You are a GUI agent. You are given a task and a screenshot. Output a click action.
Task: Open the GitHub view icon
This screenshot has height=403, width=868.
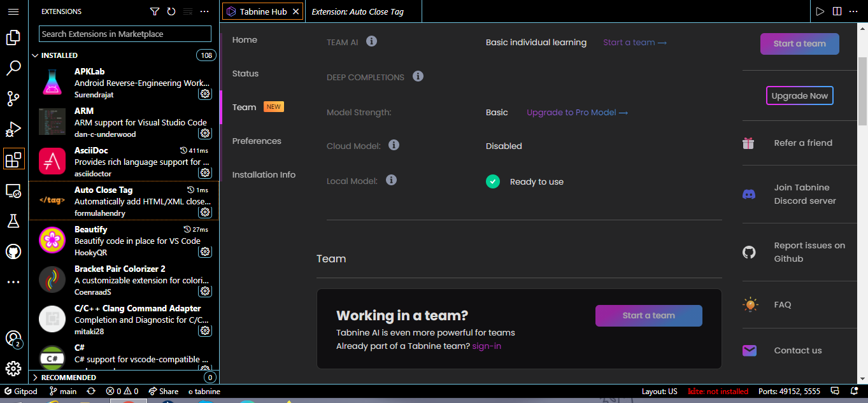(x=13, y=251)
